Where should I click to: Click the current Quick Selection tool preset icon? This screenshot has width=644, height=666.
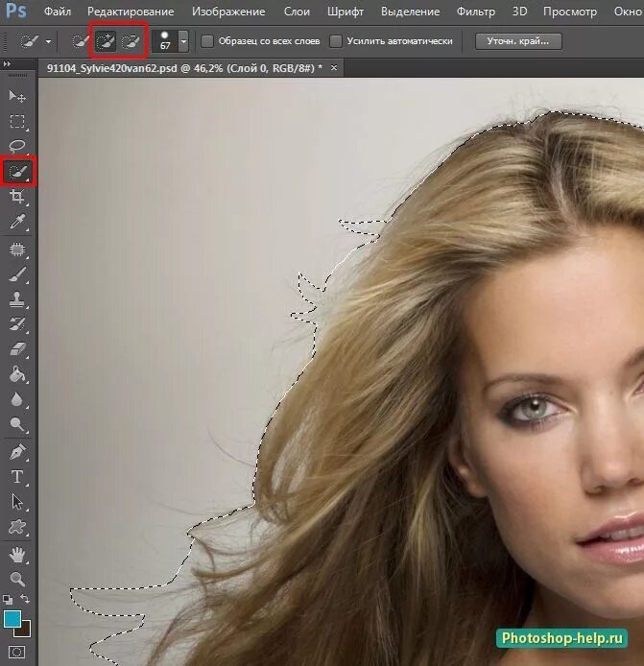30,41
